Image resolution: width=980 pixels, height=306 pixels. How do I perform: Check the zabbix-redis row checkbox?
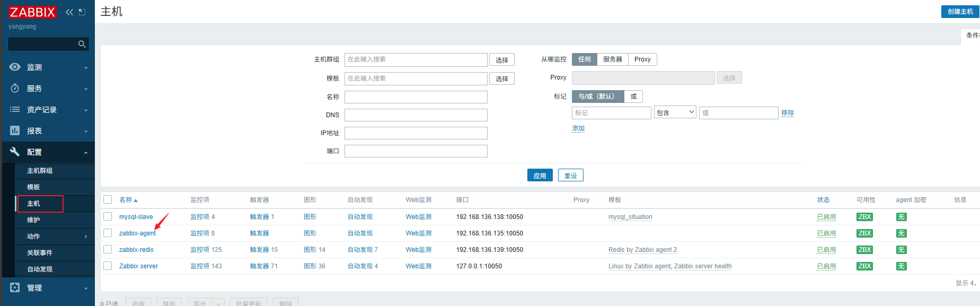(x=108, y=249)
